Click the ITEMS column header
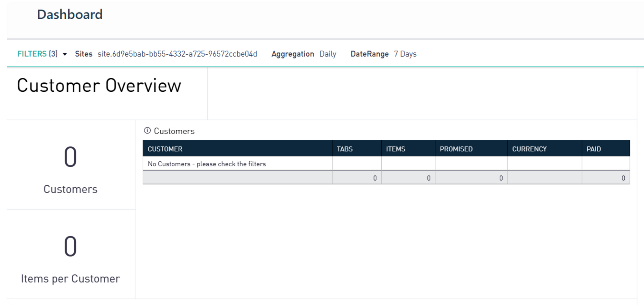This screenshot has width=644, height=308. point(395,149)
